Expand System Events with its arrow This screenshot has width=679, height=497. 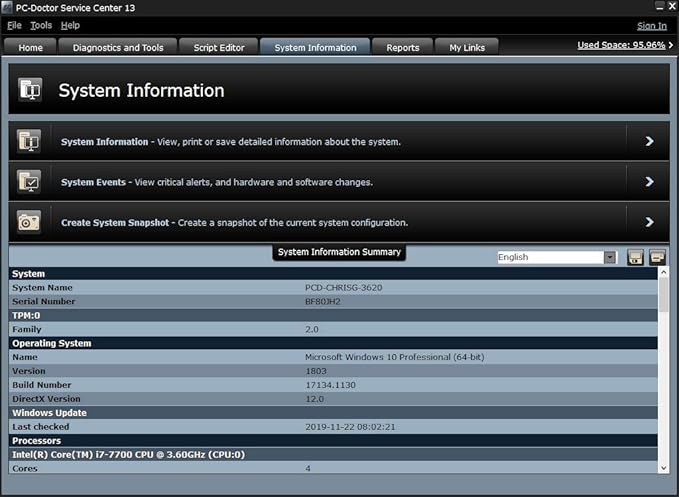tap(649, 182)
